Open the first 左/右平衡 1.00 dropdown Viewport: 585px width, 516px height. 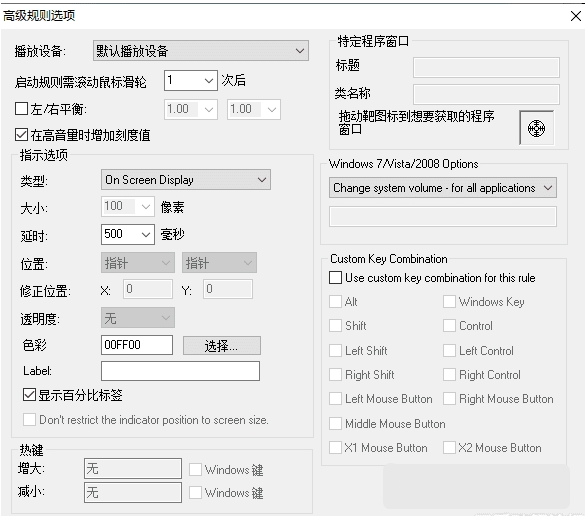[191, 109]
